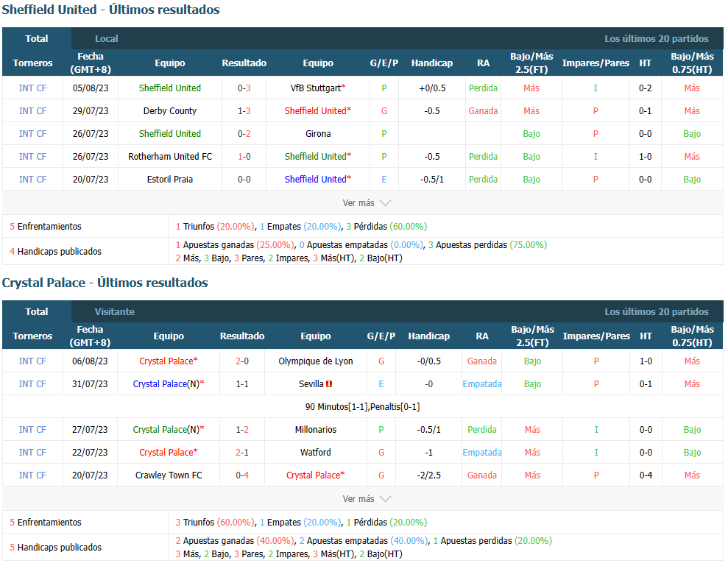Switch to Total tab for Crystal Palace results
The width and height of the screenshot is (728, 566).
tap(37, 311)
